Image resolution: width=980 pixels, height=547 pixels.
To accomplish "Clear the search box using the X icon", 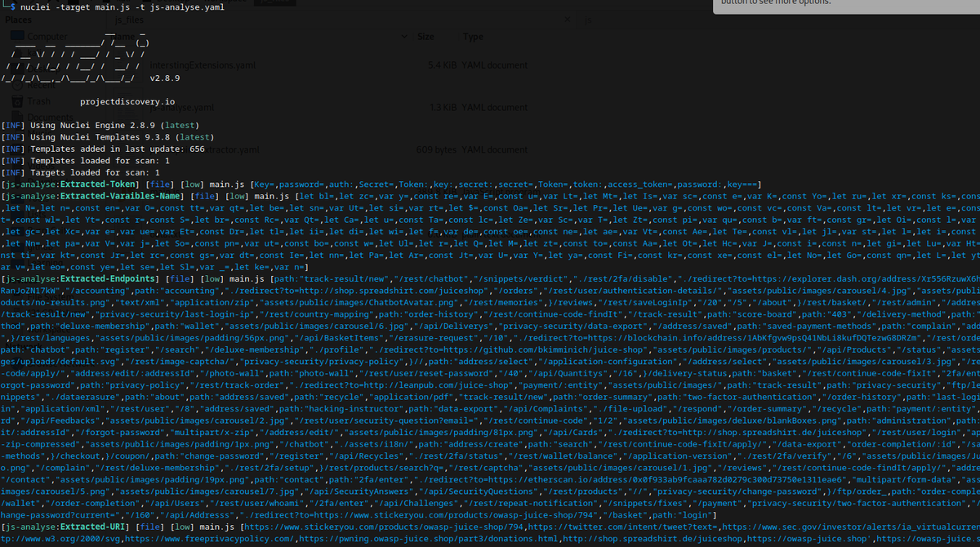I will click(568, 19).
